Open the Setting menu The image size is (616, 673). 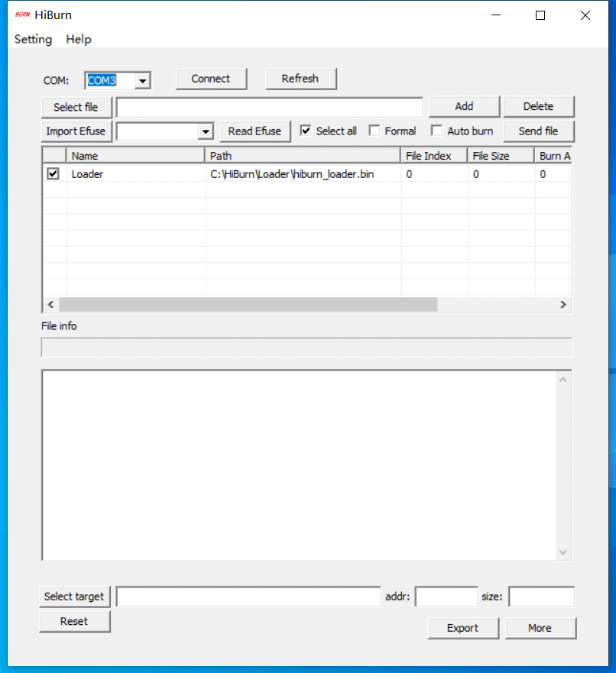tap(33, 39)
